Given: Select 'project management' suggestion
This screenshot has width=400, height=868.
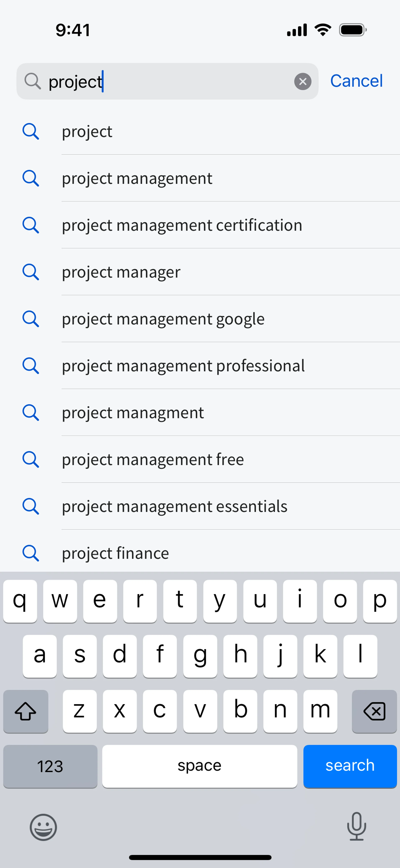Looking at the screenshot, I should pyautogui.click(x=137, y=178).
